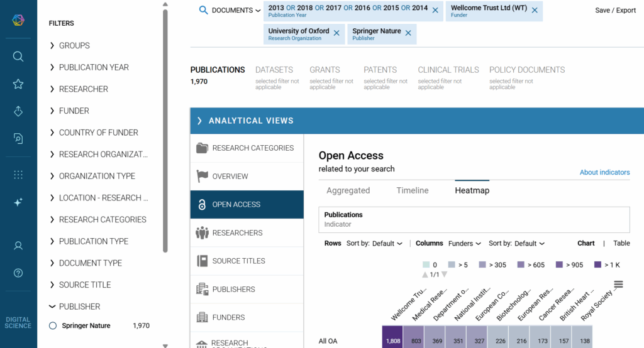644x348 pixels.
Task: Click the user profile icon in sidebar
Action: (x=18, y=246)
